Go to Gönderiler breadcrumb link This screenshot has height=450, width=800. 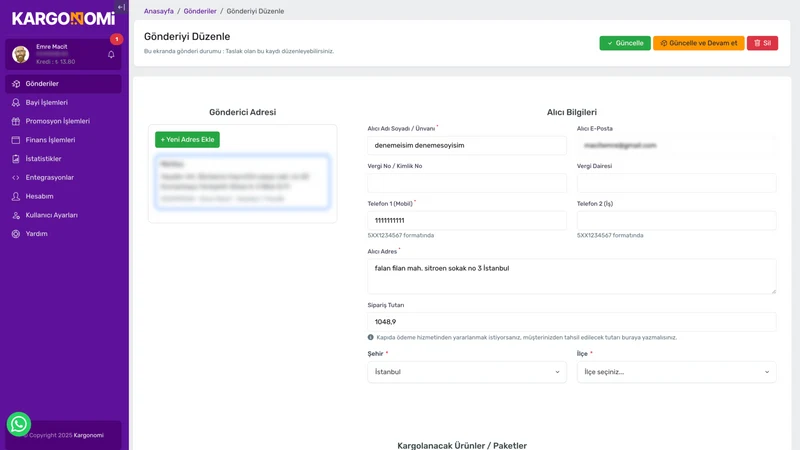[200, 11]
